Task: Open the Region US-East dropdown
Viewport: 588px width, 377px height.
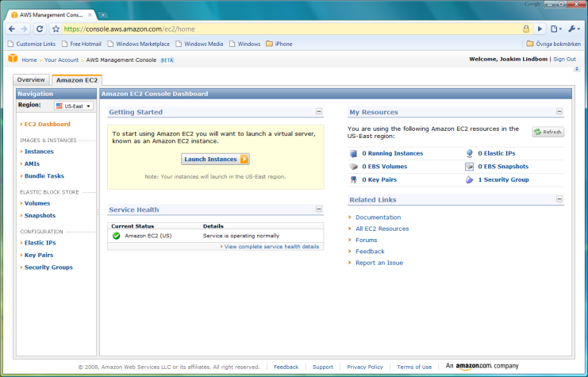Action: coord(74,106)
